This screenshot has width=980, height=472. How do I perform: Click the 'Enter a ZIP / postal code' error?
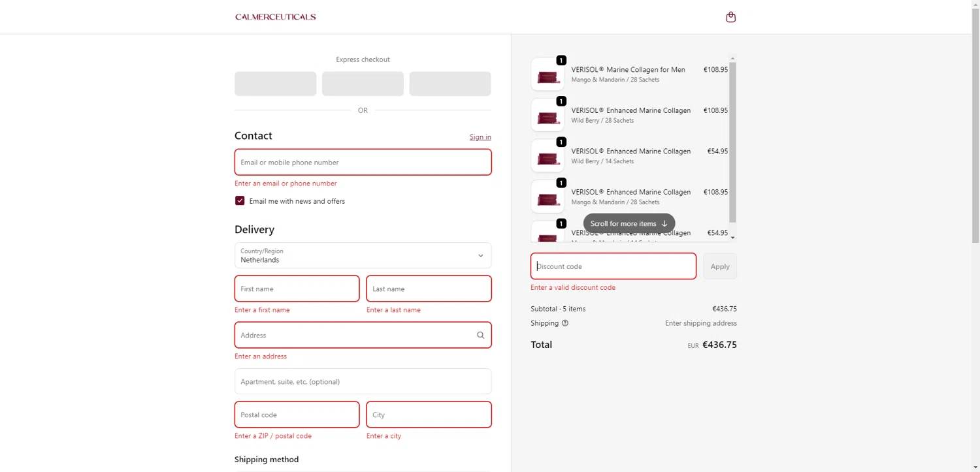[x=273, y=436]
